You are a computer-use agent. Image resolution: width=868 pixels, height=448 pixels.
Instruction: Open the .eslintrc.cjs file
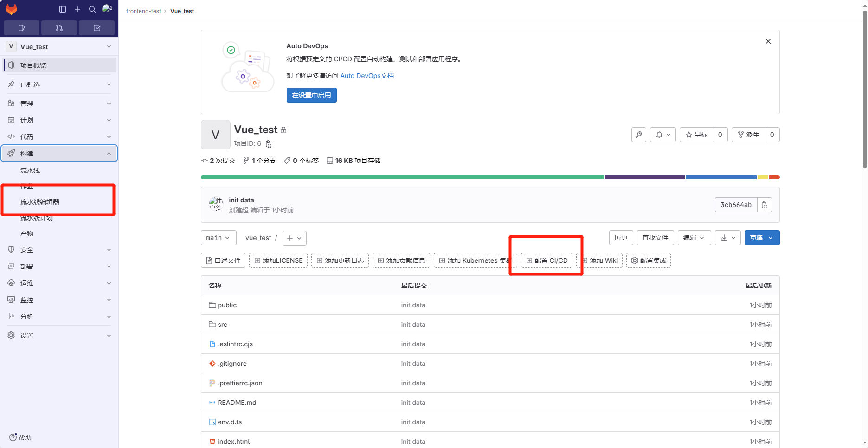pyautogui.click(x=235, y=344)
